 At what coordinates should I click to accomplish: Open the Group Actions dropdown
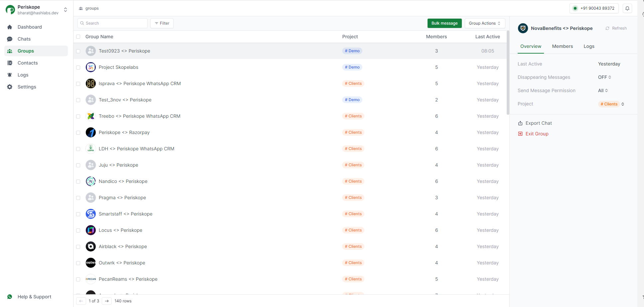click(x=485, y=23)
